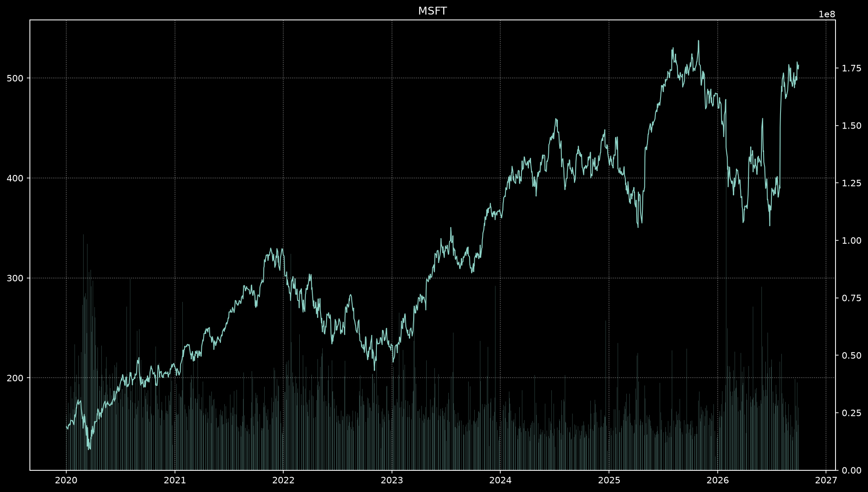Click the 1.75 volume axis label
The image size is (868, 492).
coord(852,68)
